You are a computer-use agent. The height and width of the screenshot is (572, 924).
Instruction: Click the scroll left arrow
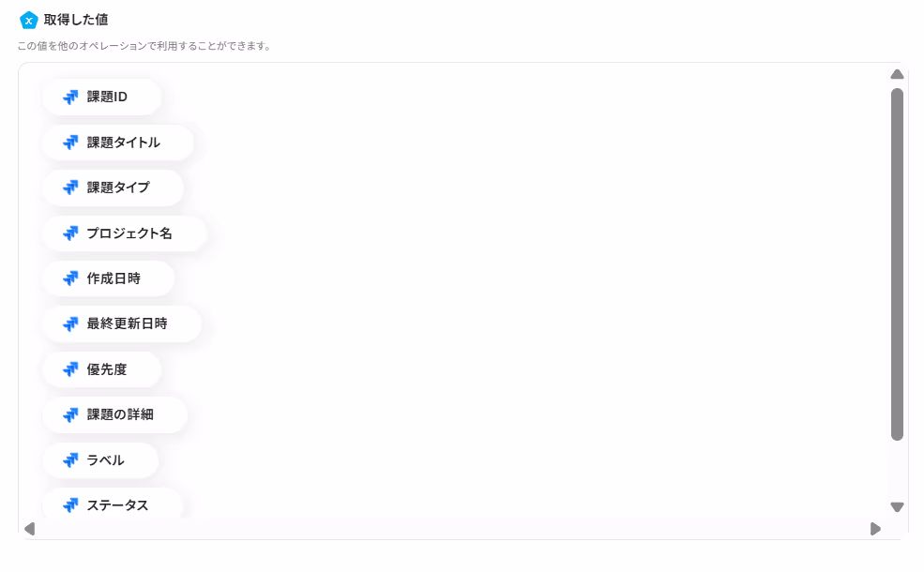click(29, 529)
